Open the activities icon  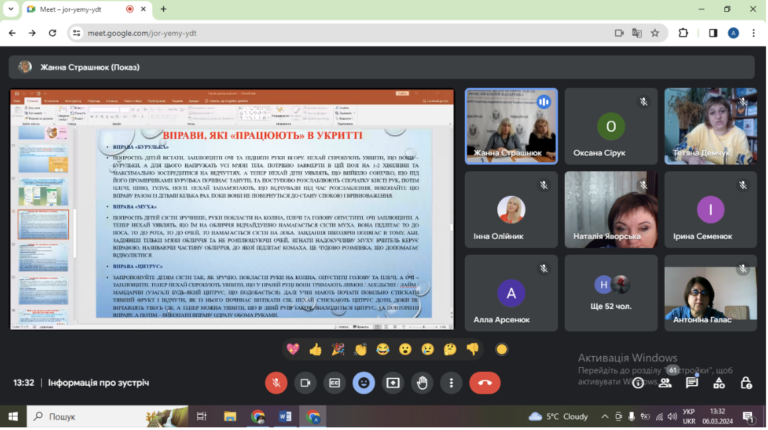pyautogui.click(x=719, y=383)
